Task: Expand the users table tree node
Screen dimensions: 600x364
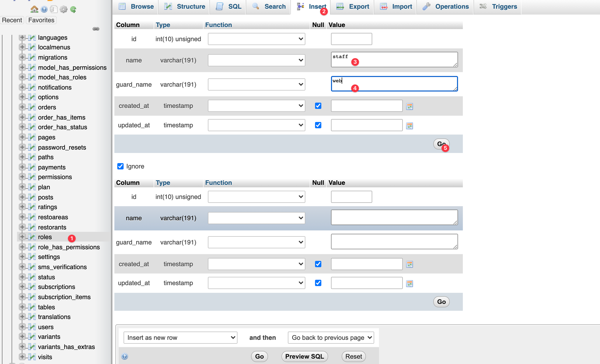Action: pyautogui.click(x=22, y=327)
